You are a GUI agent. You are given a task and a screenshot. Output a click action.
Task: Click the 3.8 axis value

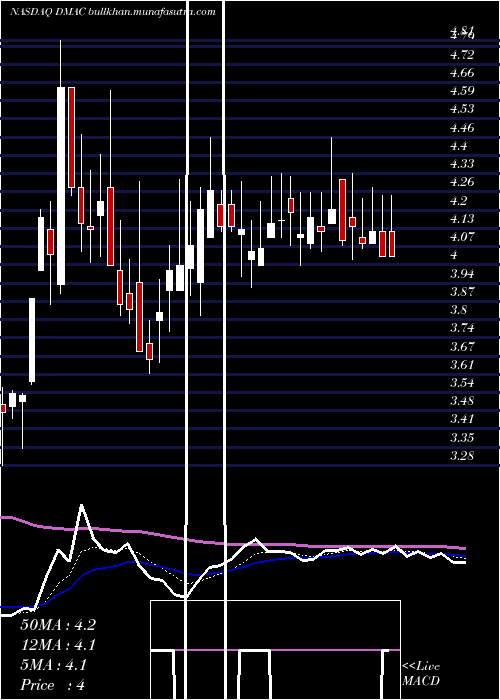[458, 310]
